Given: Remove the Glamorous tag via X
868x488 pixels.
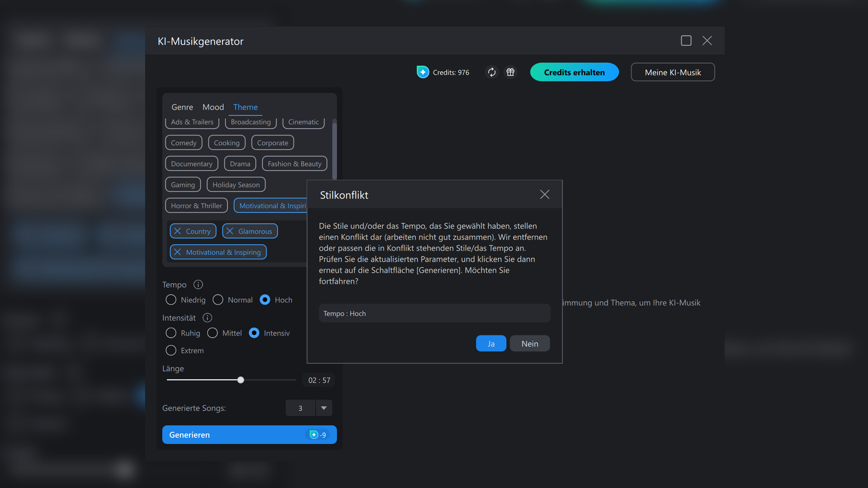Looking at the screenshot, I should tap(230, 231).
